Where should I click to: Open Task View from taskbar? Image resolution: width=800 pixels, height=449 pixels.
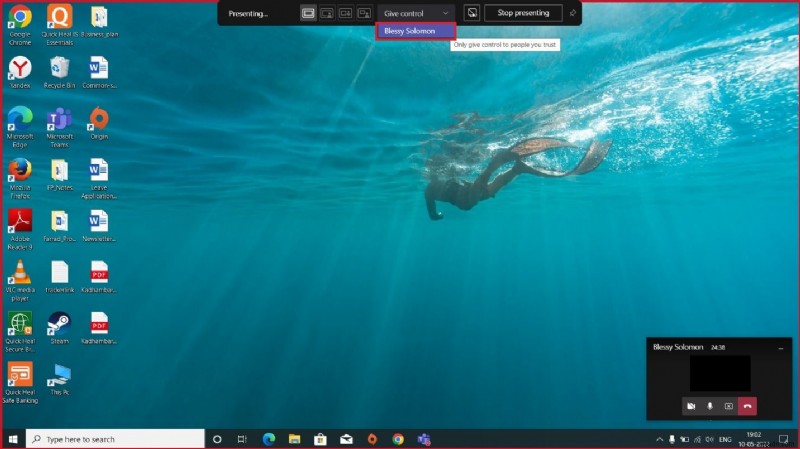242,439
